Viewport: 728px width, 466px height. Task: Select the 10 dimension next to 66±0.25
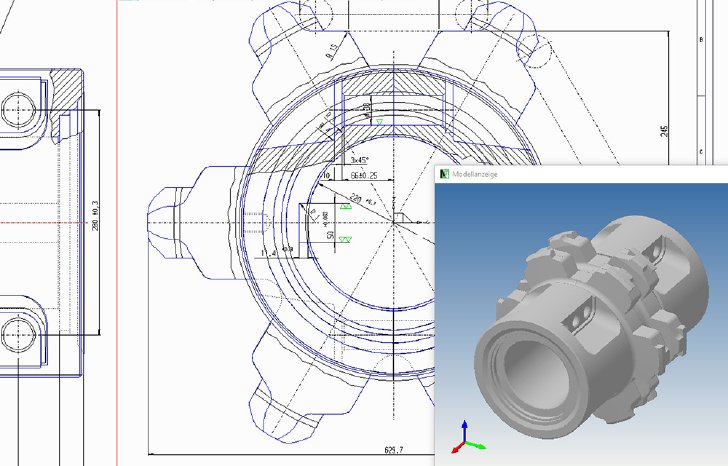(326, 175)
